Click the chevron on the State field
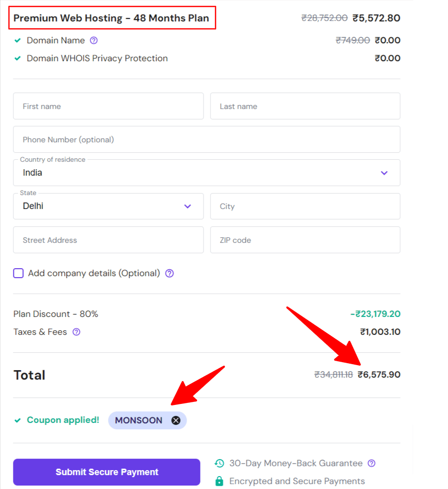448x489 pixels. (x=188, y=206)
